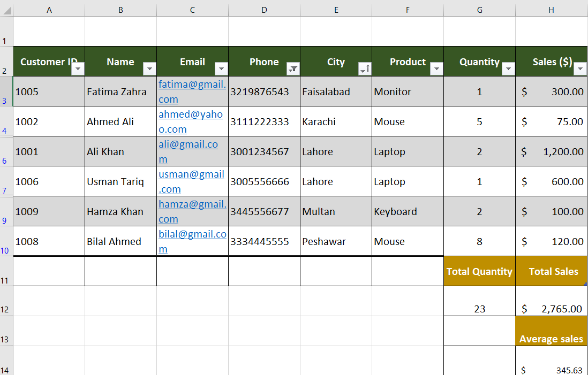Select the Ali Khan name cell
This screenshot has width=588, height=375.
coord(120,151)
